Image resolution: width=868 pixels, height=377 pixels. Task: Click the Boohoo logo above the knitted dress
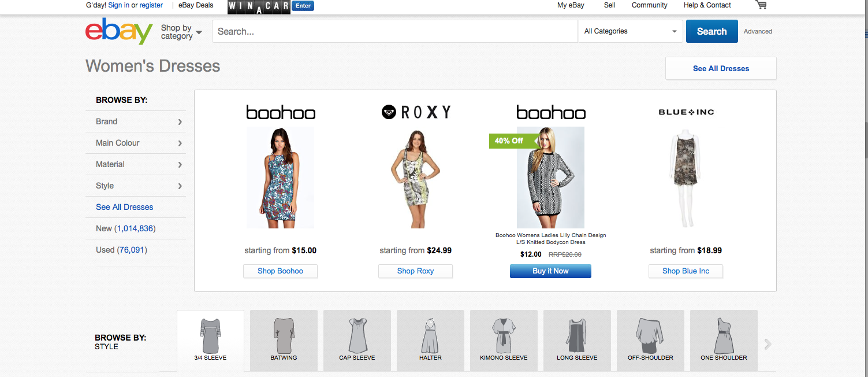click(551, 112)
